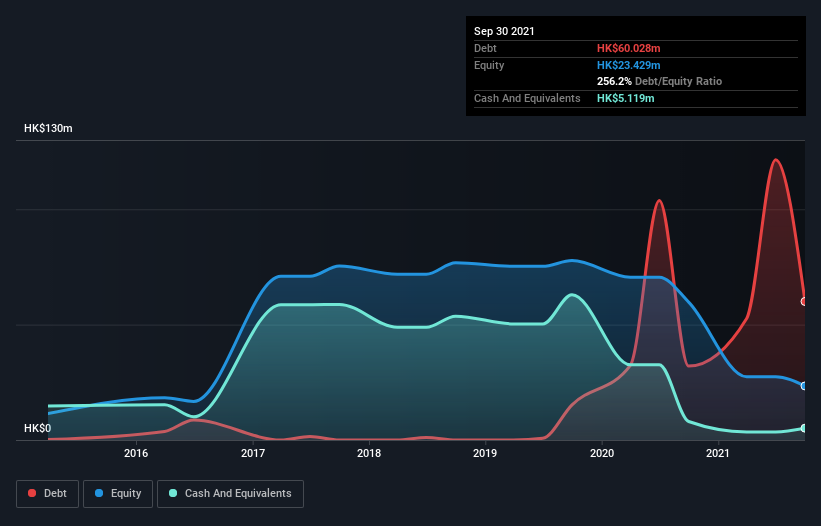Click the 2019 x-axis label
The image size is (821, 526).
485,453
